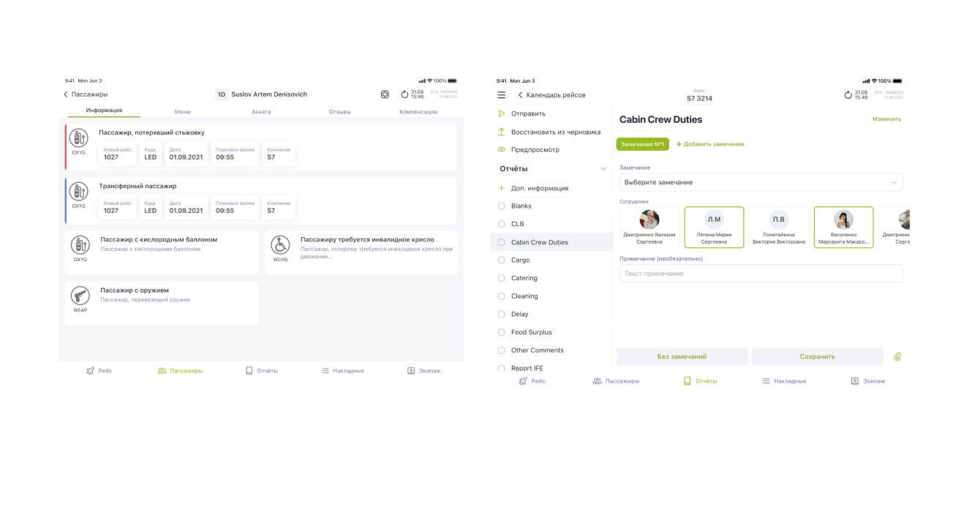Select the Food Surplus radio button
The width and height of the screenshot is (980, 515).
[x=501, y=332]
